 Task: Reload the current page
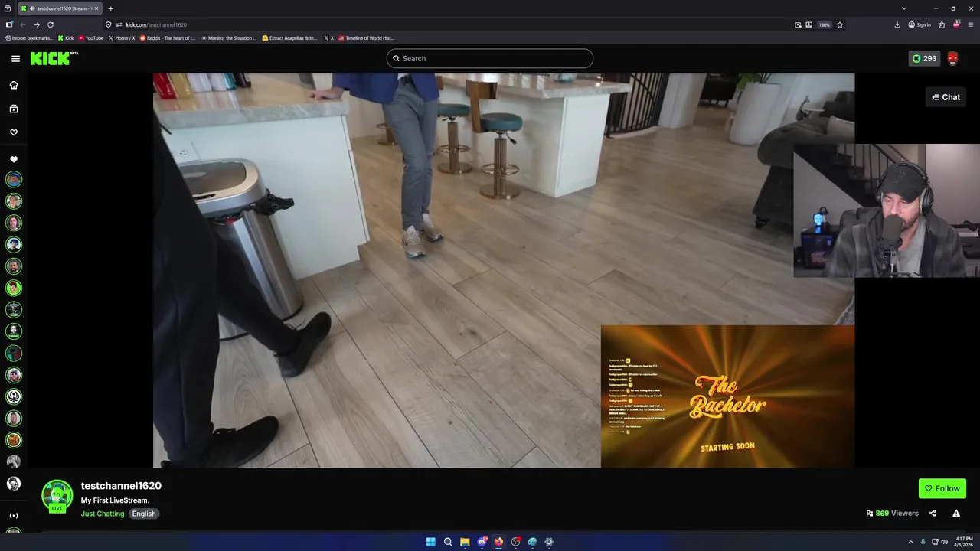(x=51, y=24)
